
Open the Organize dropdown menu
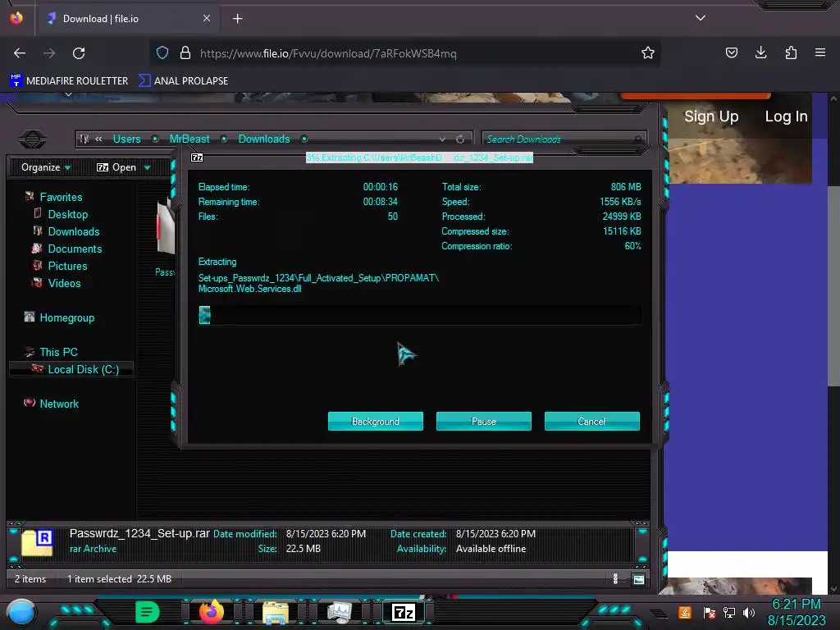point(46,167)
